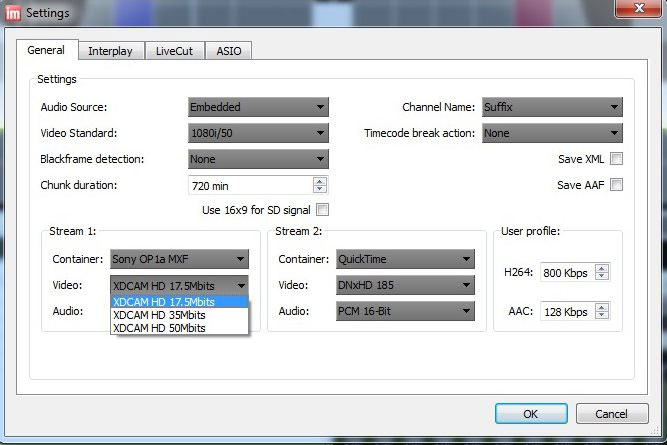The width and height of the screenshot is (667, 445).
Task: Choose XDCAM HD 17.5Mbits from list
Action: coord(179,302)
